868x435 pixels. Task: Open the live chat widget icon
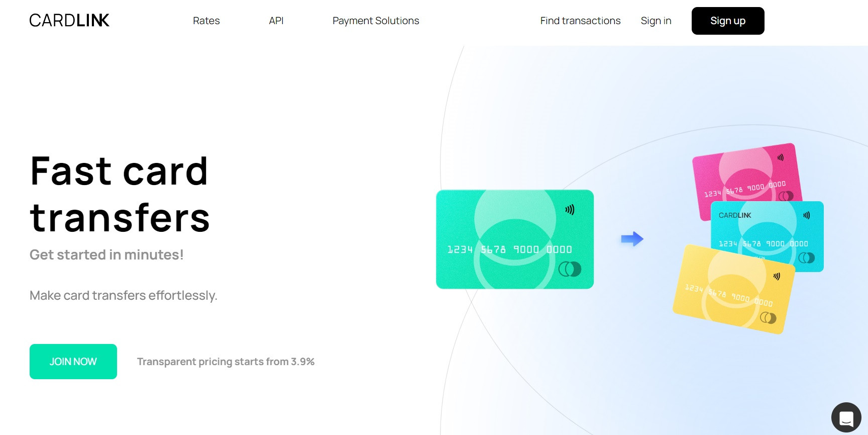(x=846, y=417)
